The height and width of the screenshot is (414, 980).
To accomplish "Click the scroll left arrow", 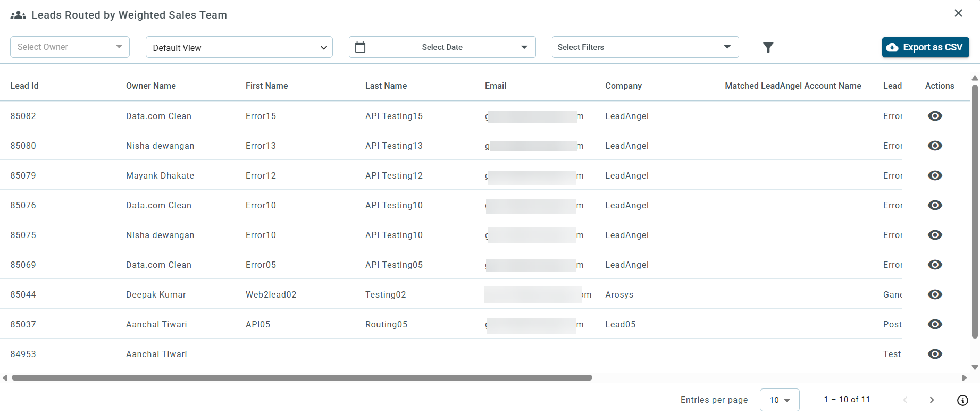I will point(5,378).
